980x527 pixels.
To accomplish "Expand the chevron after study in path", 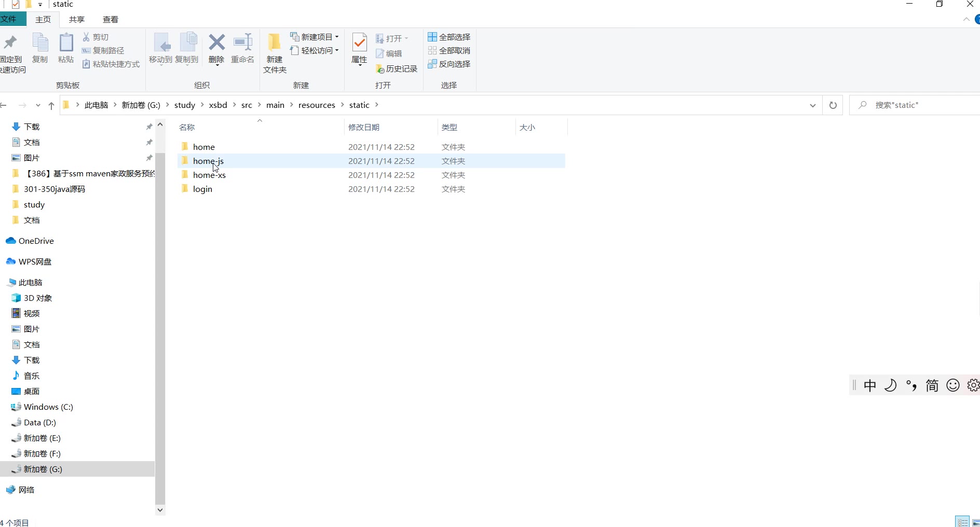I will pyautogui.click(x=202, y=105).
